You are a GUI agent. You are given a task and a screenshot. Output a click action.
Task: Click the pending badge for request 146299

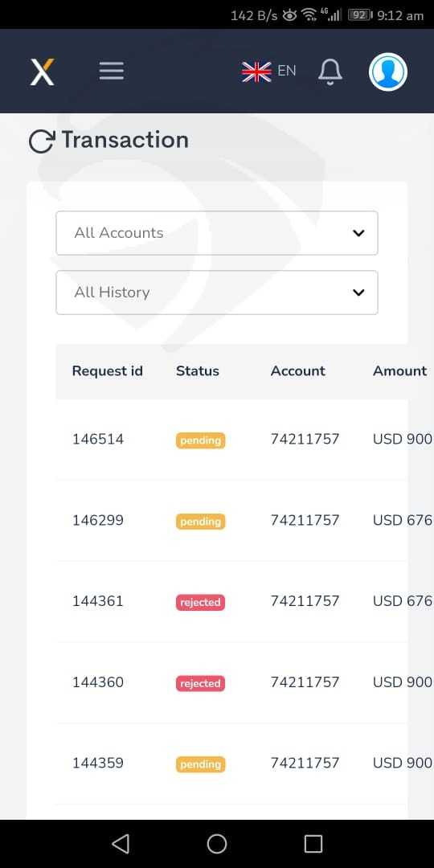coord(200,522)
